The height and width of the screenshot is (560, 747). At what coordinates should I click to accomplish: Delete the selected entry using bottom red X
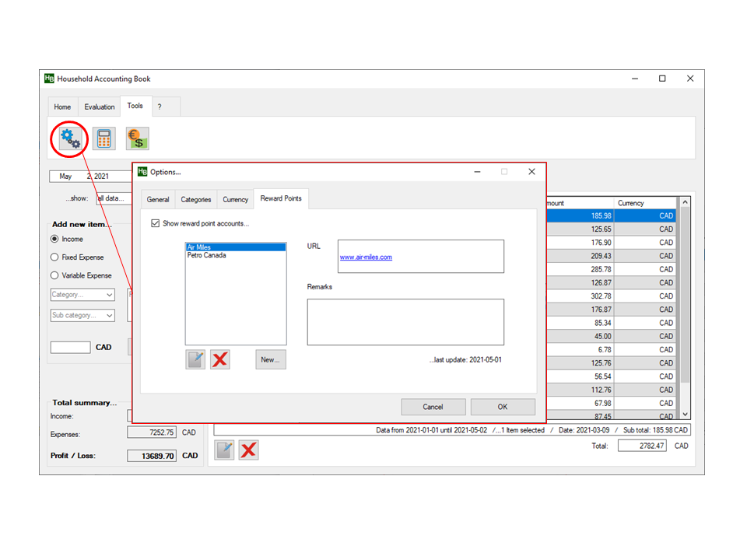(x=248, y=450)
